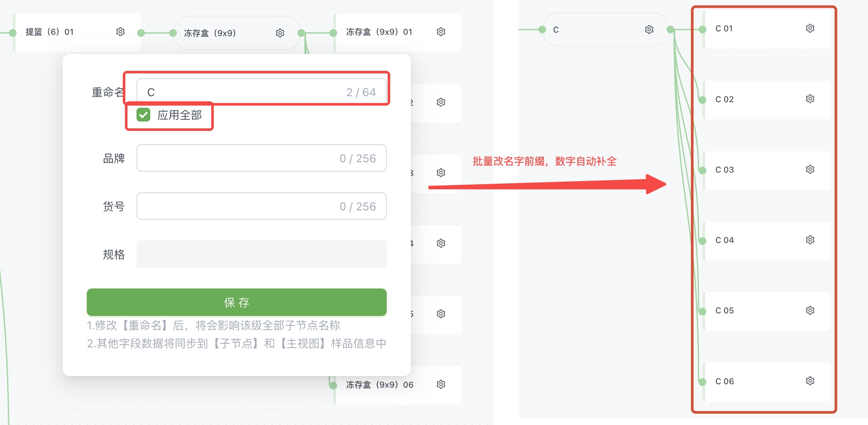Select the C 06 node card
Screen dimensions: 868x425
point(764,381)
